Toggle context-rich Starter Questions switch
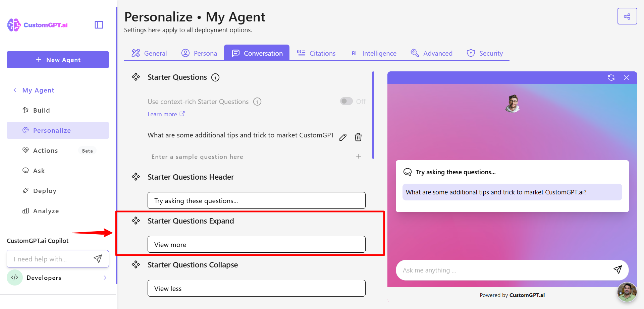 pos(346,101)
